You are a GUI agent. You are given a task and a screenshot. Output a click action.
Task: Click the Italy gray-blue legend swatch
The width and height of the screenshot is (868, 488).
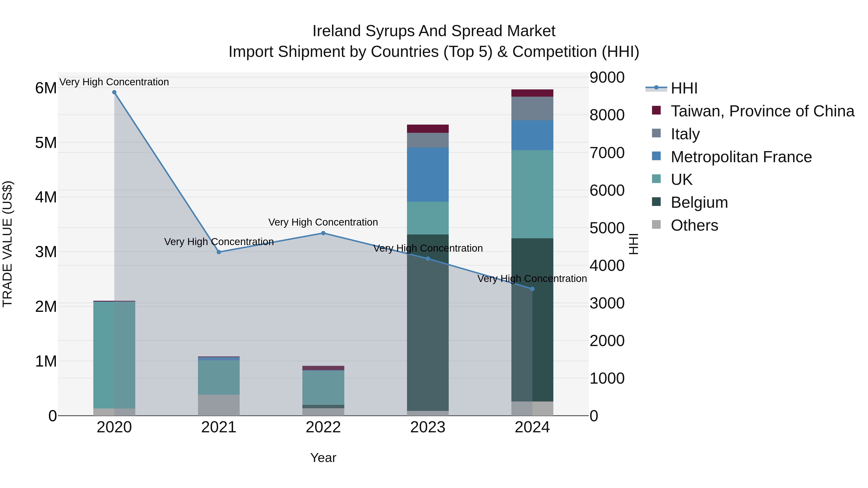point(656,133)
